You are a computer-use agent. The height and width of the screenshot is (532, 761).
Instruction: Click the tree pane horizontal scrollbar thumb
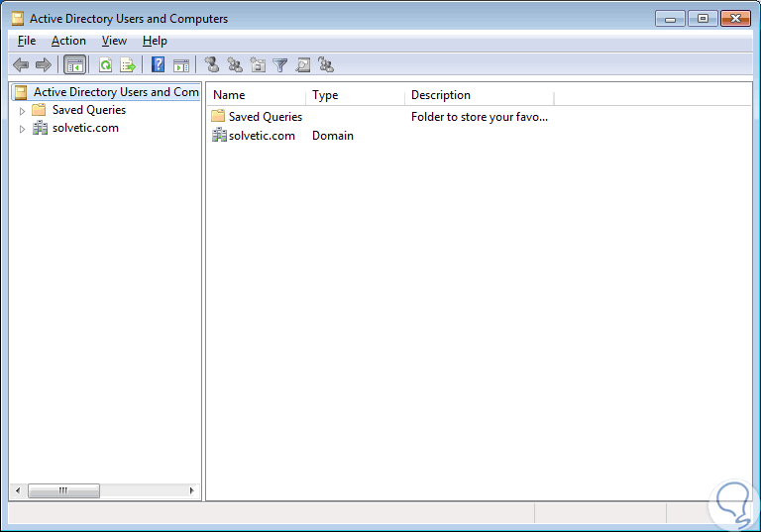63,490
